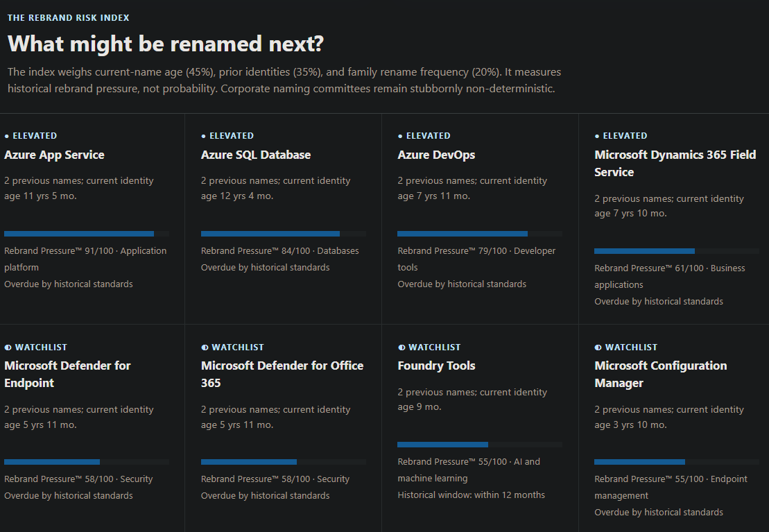The width and height of the screenshot is (769, 532).
Task: Click the Elevated dot icon on the Azure App Service card
Action: pyautogui.click(x=7, y=136)
